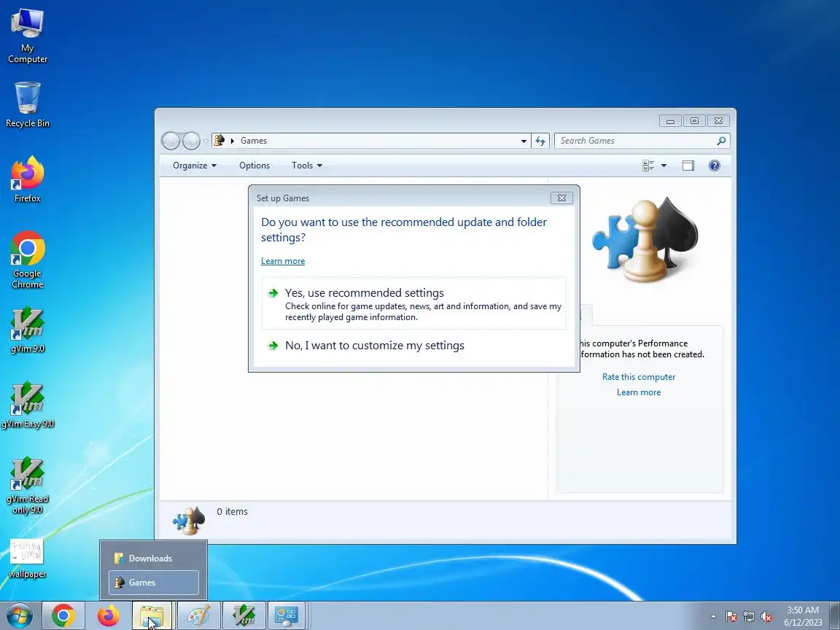
Task: Click the search magnifier icon
Action: pos(722,141)
